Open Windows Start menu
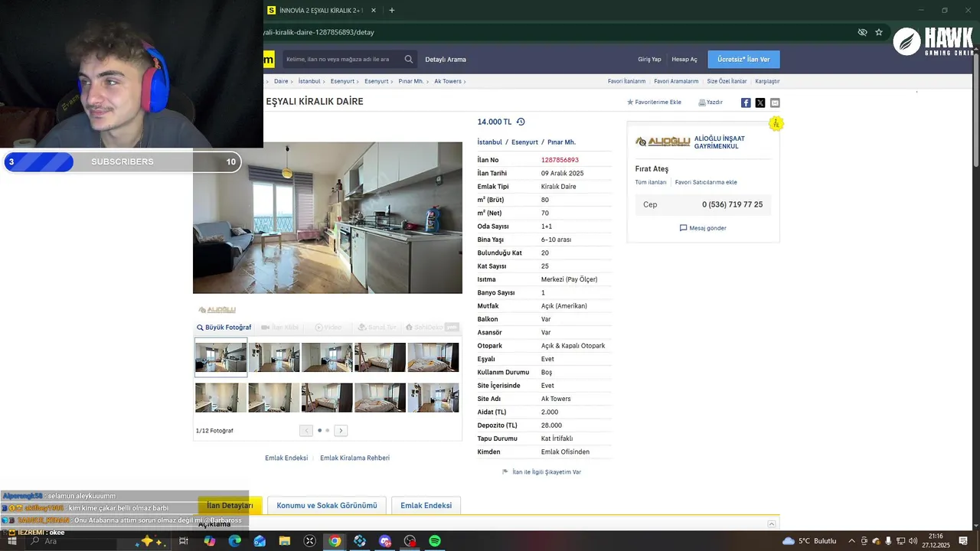The width and height of the screenshot is (980, 551). [x=14, y=541]
